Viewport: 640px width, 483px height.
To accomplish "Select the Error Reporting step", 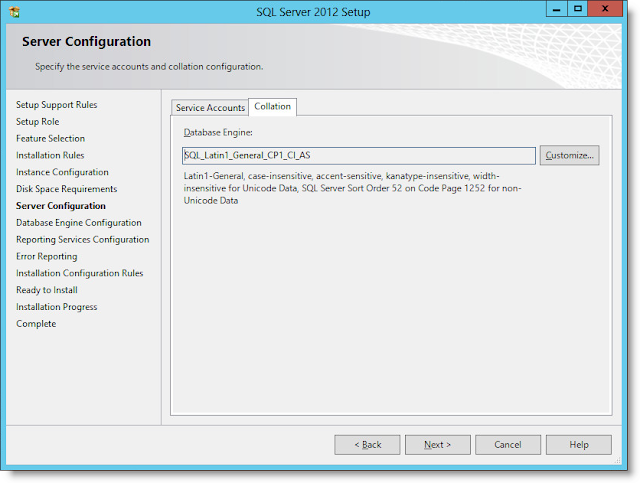I will pos(47,256).
